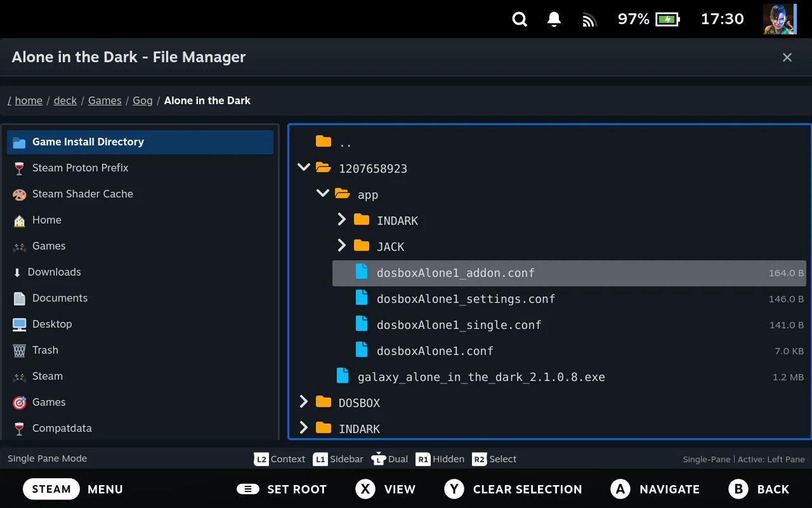Expand the JACK folder chevron

point(342,246)
